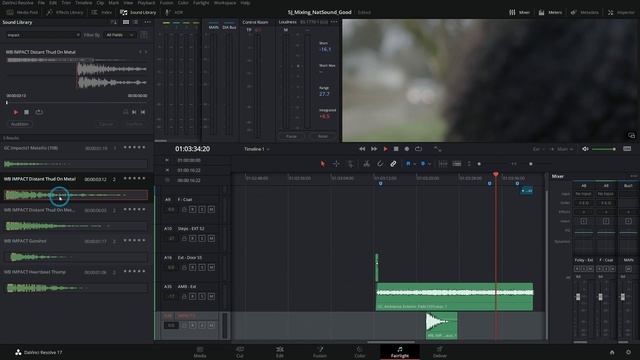This screenshot has width=640, height=360.
Task: Show the Index panel
Action: (102, 12)
